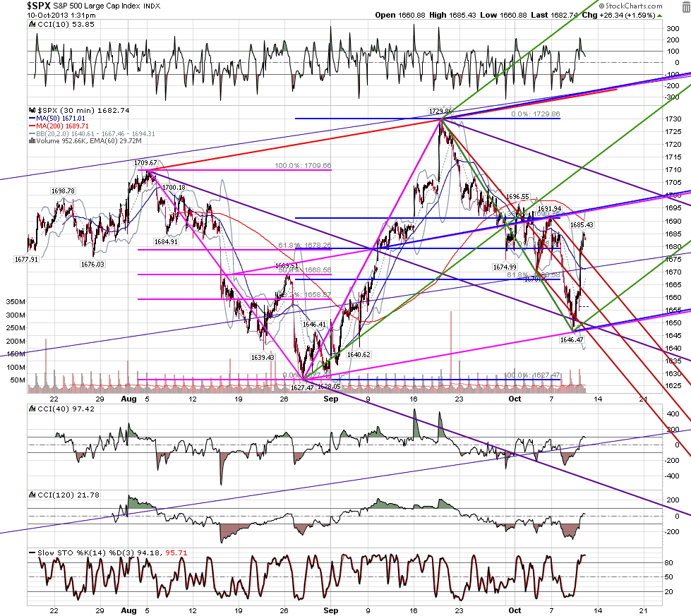Click the 1676.03 price label
Viewport: 691px width, 616px height.
[92, 265]
